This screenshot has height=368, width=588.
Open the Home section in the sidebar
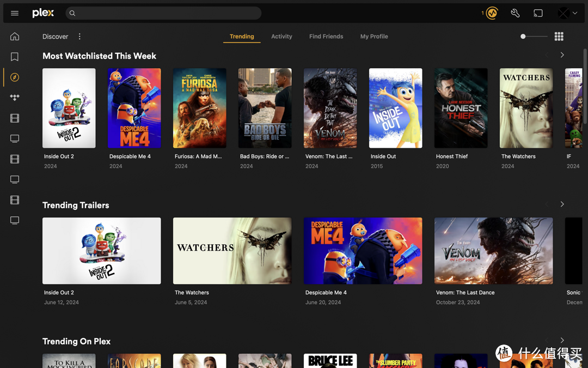click(x=14, y=36)
